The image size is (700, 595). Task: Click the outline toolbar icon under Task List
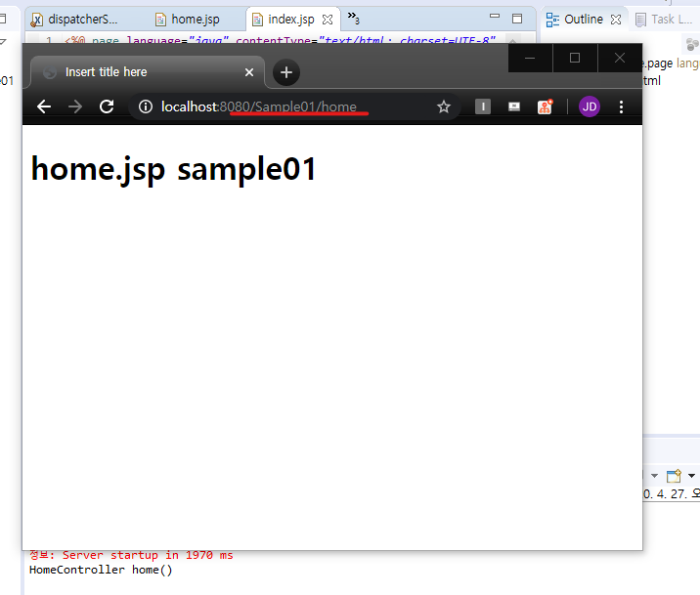pos(692,44)
